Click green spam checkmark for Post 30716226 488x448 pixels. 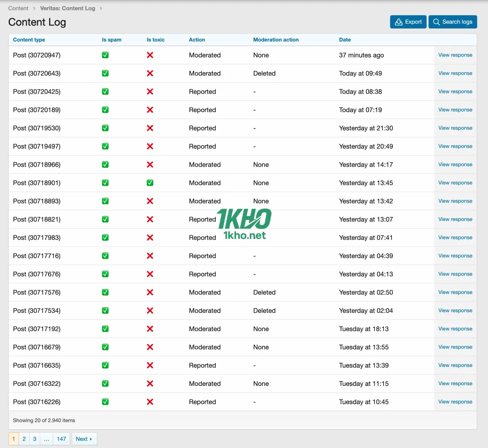[x=105, y=402]
